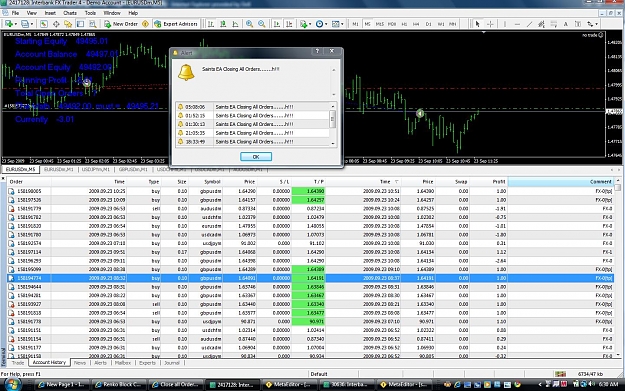This screenshot has height=391, width=625.
Task: Open the Periodicity clock icon
Action: pyautogui.click(x=319, y=24)
